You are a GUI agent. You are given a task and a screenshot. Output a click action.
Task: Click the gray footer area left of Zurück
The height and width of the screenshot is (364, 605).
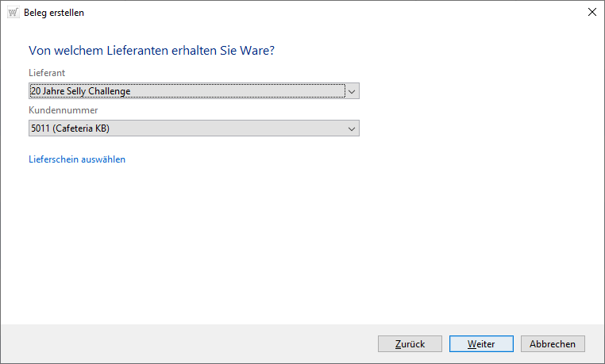[191, 344]
